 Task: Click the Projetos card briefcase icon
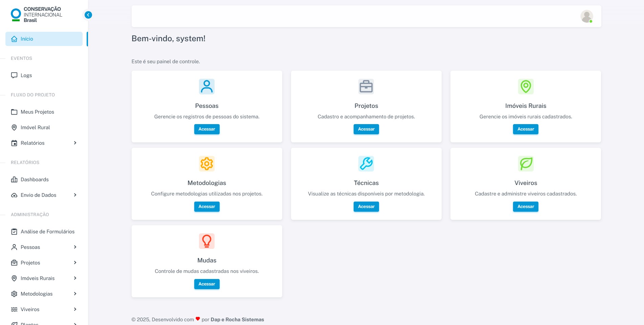pos(366,87)
